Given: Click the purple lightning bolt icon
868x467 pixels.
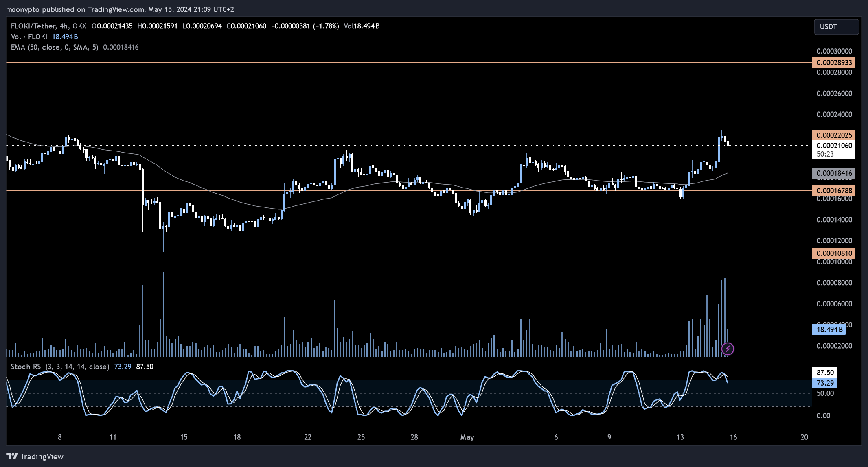Looking at the screenshot, I should [x=728, y=349].
